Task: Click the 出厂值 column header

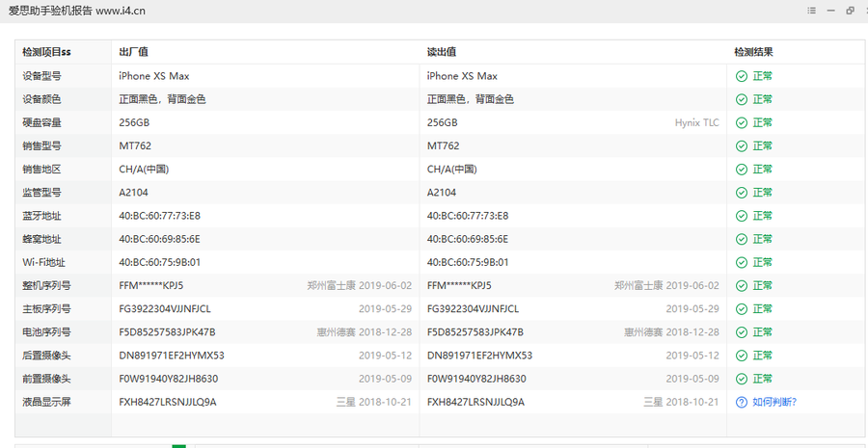Action: coord(133,52)
